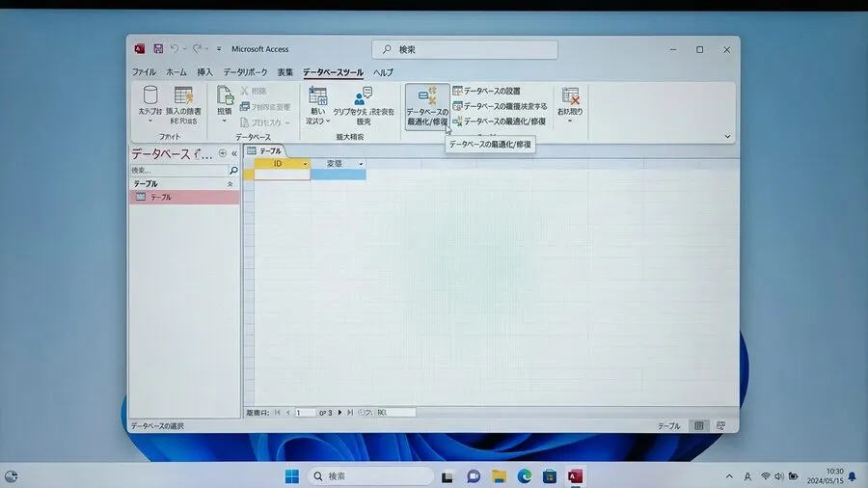Viewport: 868px width, 488px height.
Task: Go to last record navigation button
Action: click(350, 412)
